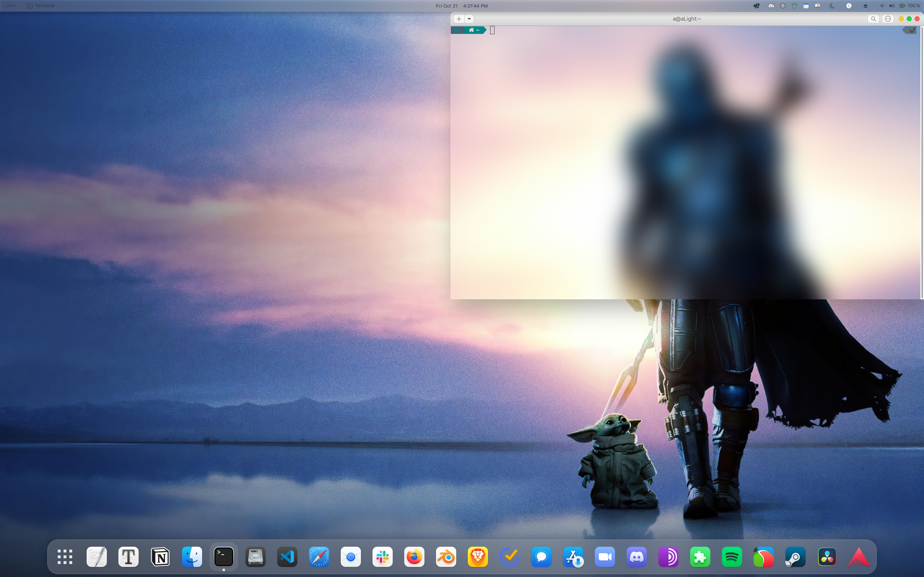The image size is (924, 577).
Task: Open Notion from the dock
Action: pyautogui.click(x=160, y=557)
